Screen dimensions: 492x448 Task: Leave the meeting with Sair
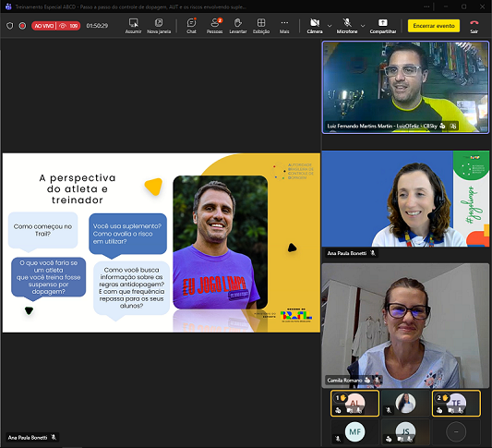pos(474,26)
